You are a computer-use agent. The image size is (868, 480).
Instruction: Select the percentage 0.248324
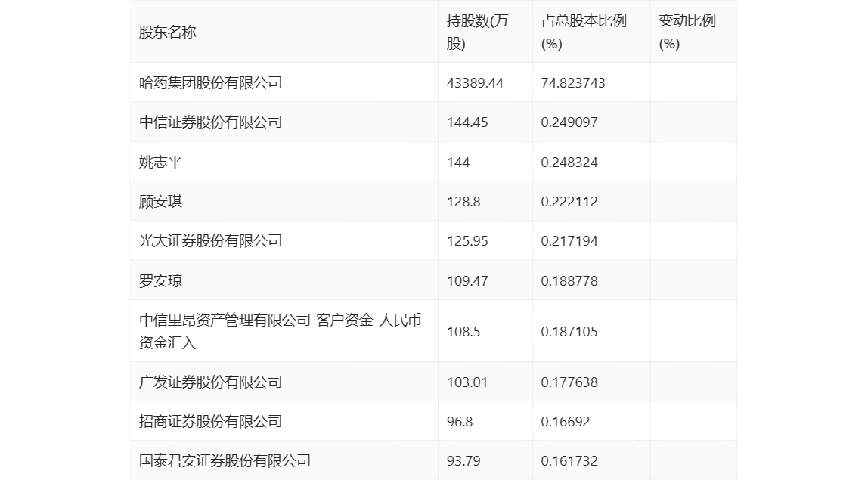tap(569, 163)
